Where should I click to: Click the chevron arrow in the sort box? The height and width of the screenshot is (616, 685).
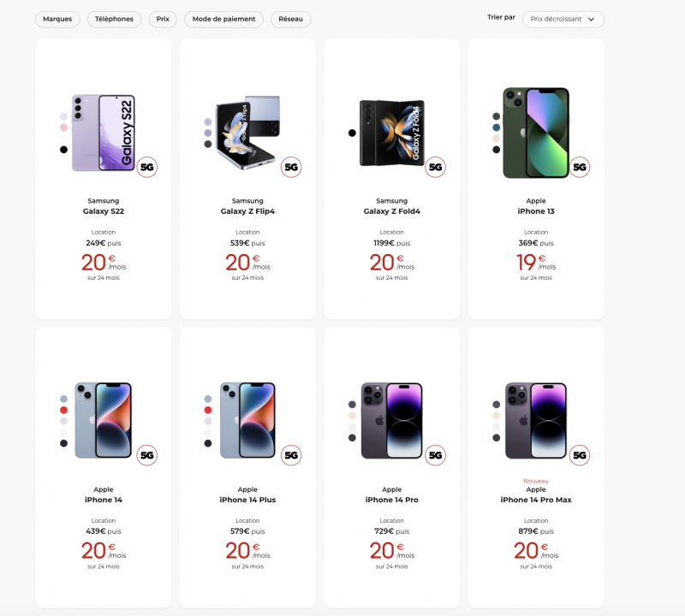coord(591,20)
